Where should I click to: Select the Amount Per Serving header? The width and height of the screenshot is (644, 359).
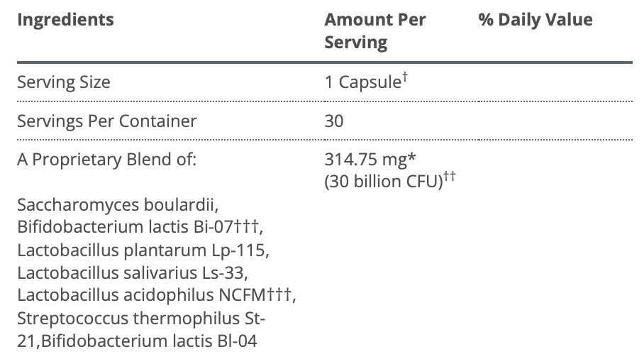click(374, 31)
